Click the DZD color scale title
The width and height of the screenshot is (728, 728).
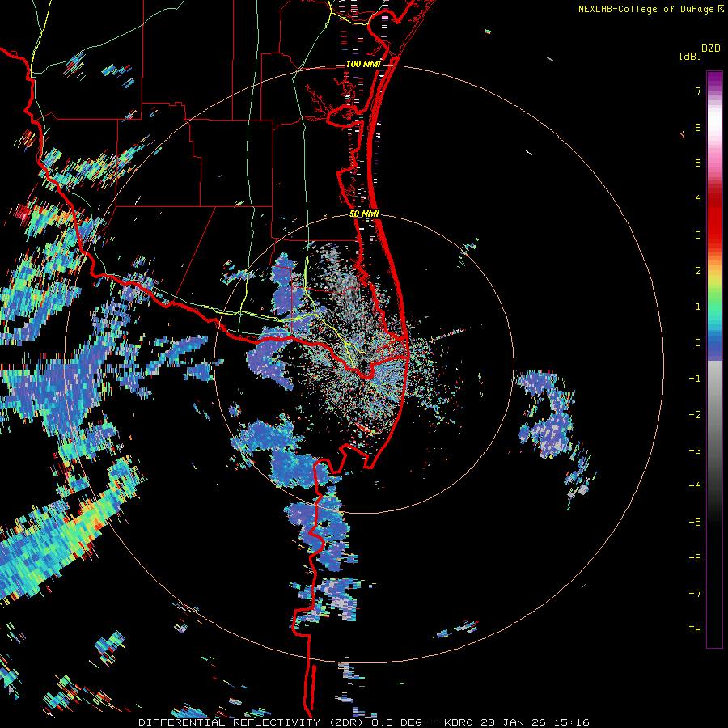tap(711, 49)
